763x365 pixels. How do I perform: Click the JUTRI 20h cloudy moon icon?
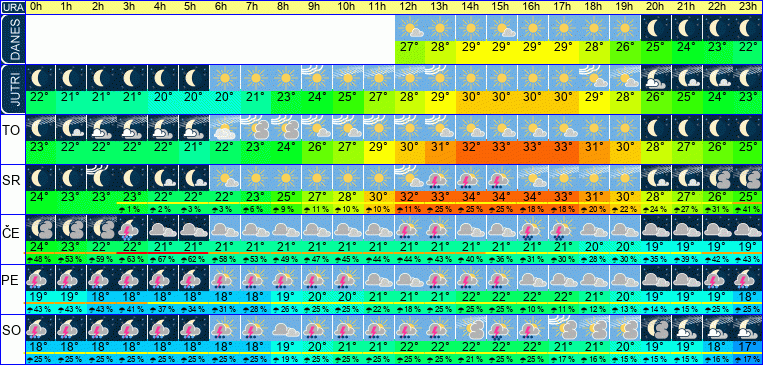656,78
